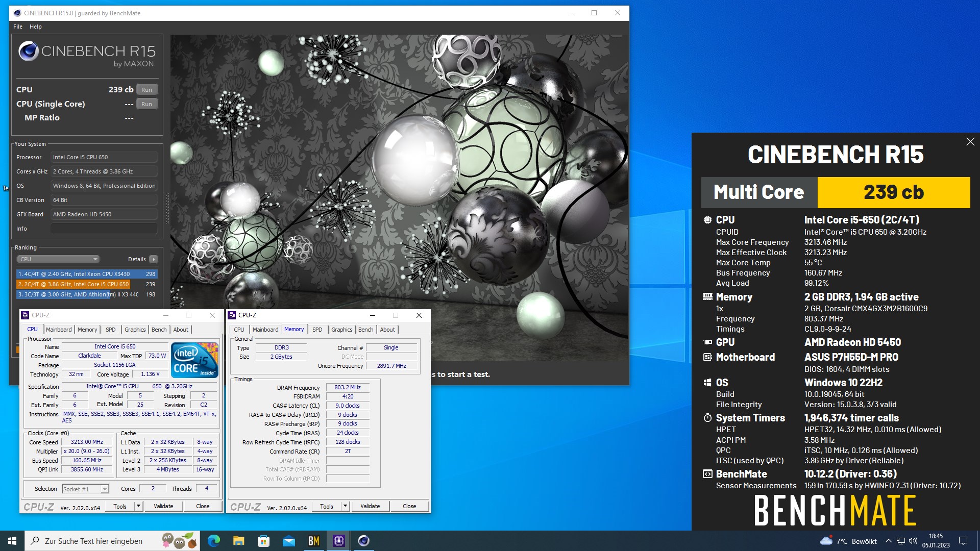
Task: Open weather widget showing 7°C Bewölkt
Action: click(848, 541)
